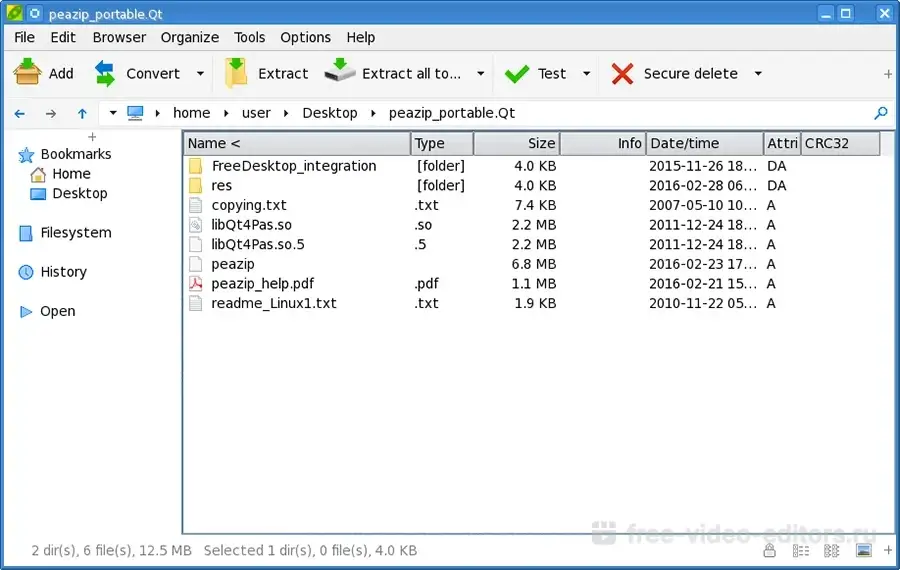This screenshot has width=900, height=570.
Task: Expand breadcrumb arrow before user
Action: click(x=226, y=113)
